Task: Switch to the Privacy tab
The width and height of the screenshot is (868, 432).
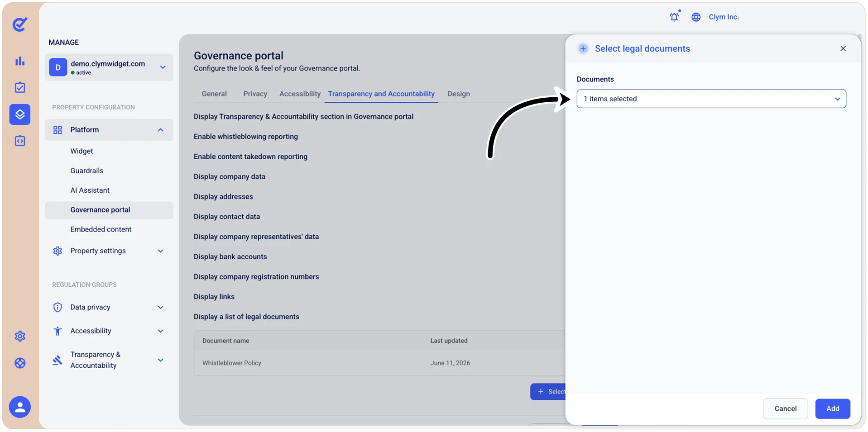Action: (255, 94)
